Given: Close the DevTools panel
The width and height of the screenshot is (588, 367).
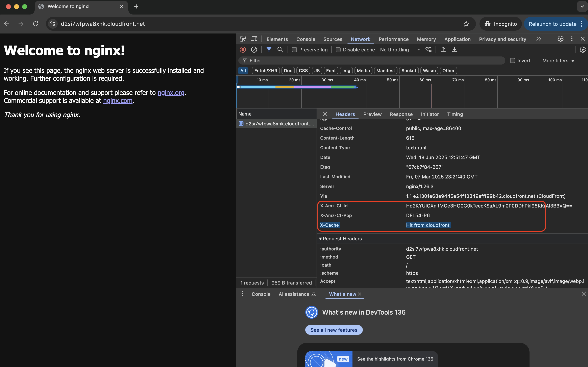Looking at the screenshot, I should pos(583,39).
